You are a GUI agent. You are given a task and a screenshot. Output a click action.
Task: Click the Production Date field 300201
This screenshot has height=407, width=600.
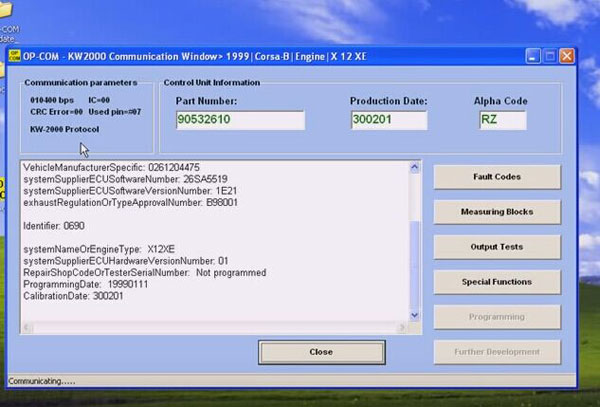click(389, 120)
